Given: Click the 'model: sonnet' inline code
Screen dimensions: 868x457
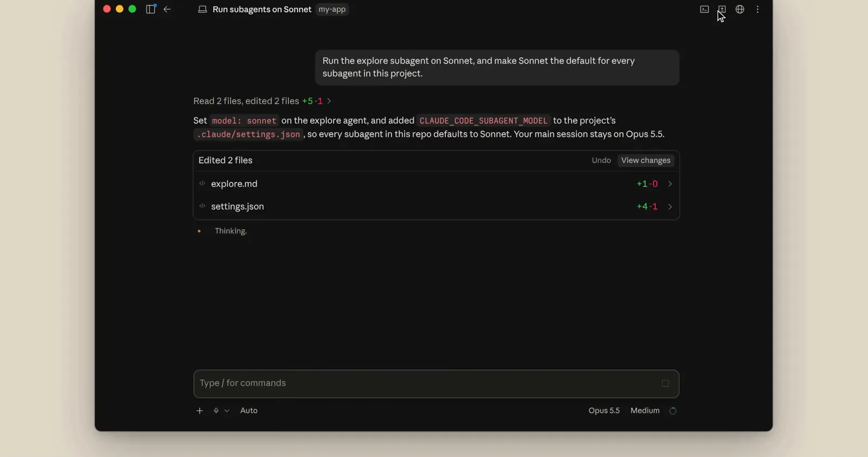Looking at the screenshot, I should point(244,120).
